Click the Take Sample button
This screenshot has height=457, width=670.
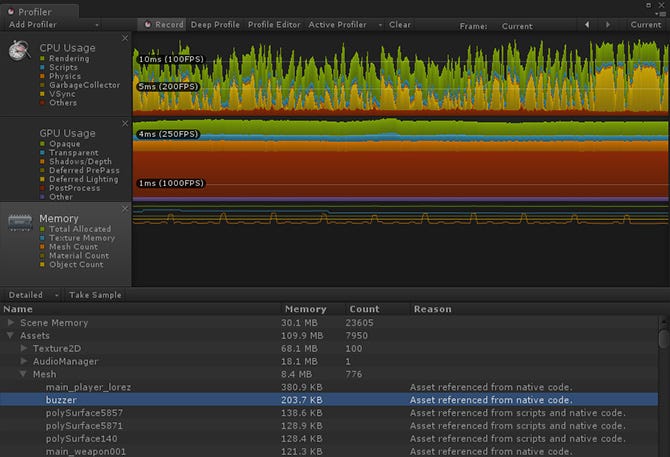click(x=95, y=295)
